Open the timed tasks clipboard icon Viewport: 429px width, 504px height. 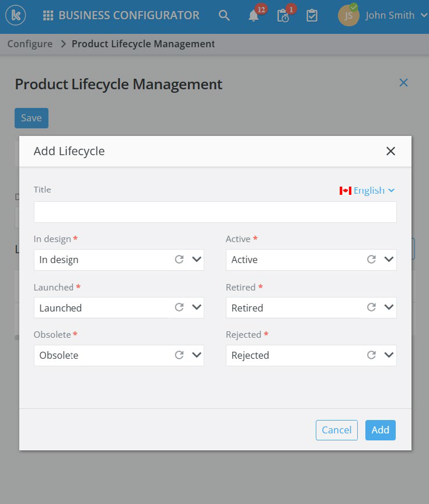coord(283,16)
